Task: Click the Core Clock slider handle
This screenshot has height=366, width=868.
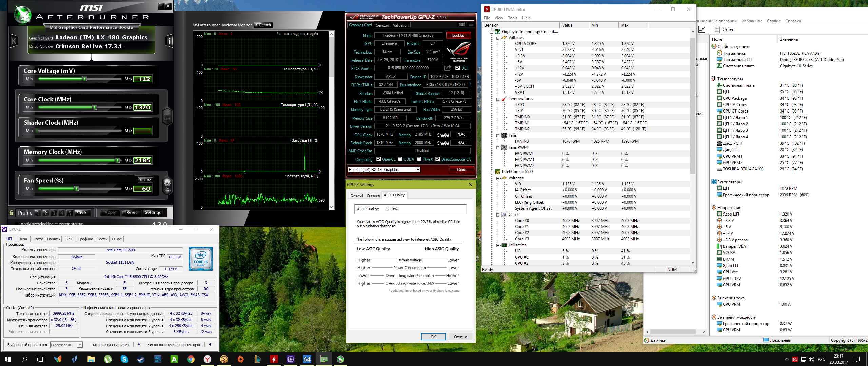Action: pos(95,107)
